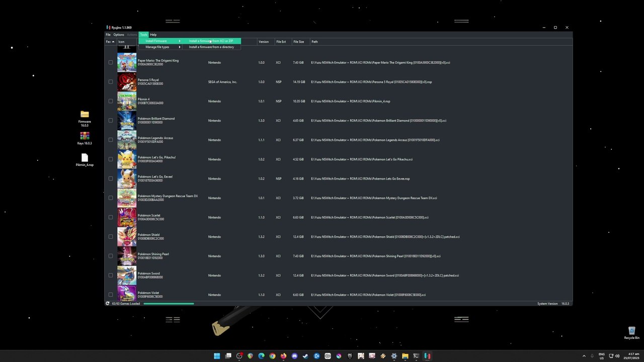Launch Google Chrome from the taskbar

pyautogui.click(x=272, y=356)
